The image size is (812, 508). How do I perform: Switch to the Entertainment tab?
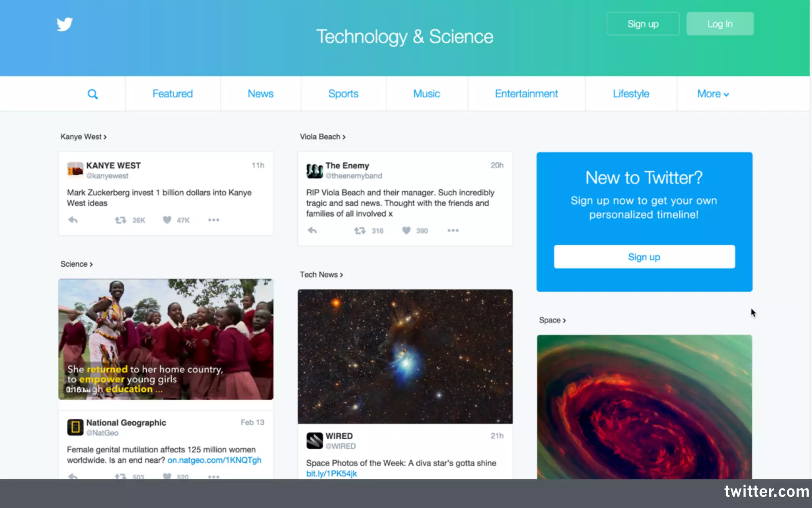tap(526, 94)
